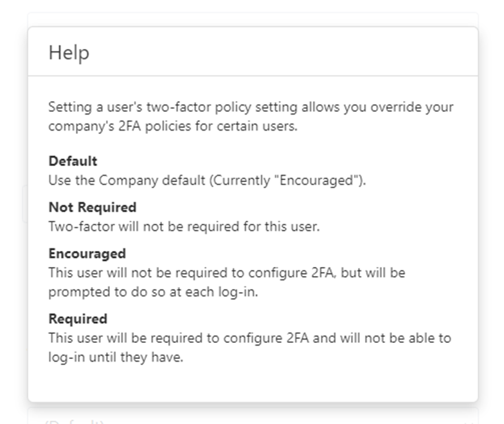Click the Help popover title
504x424 pixels.
coord(69,53)
